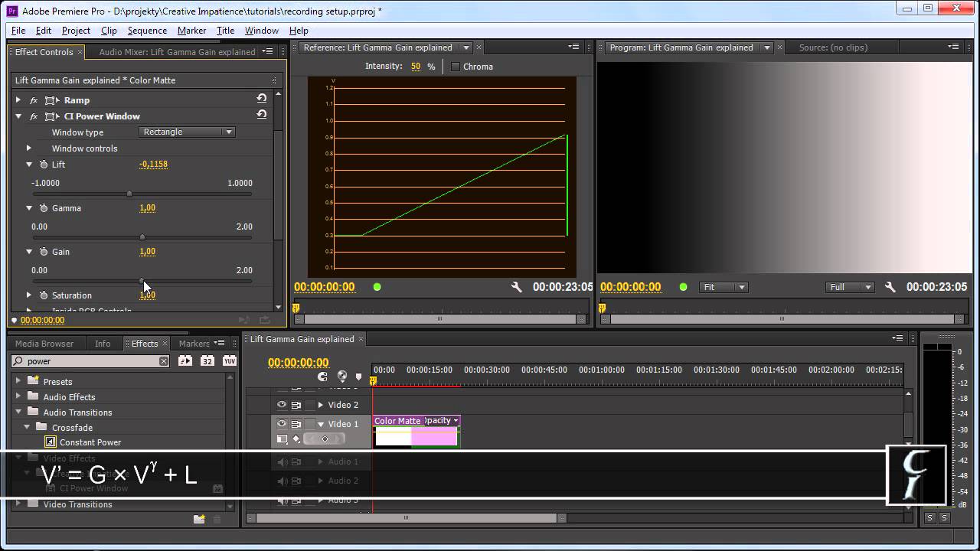Toggle Sync Lock for Video 2

tap(296, 405)
